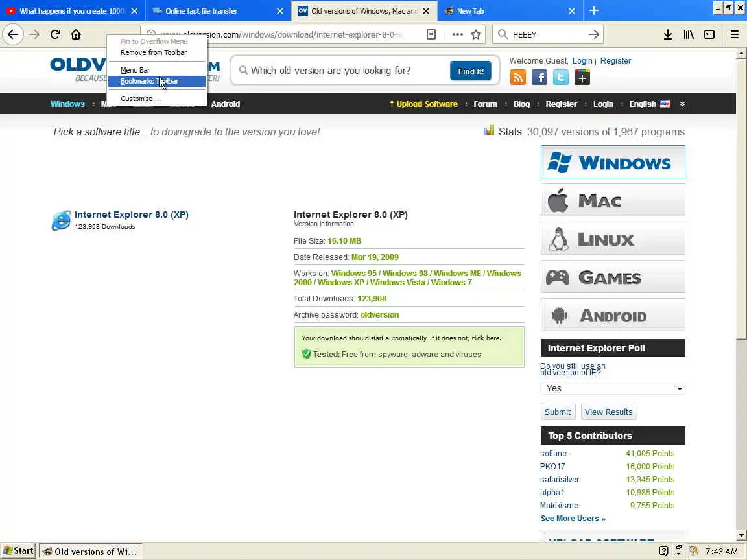Click Upload Software in nav bar
Viewport: 747px width, 560px height.
423,104
